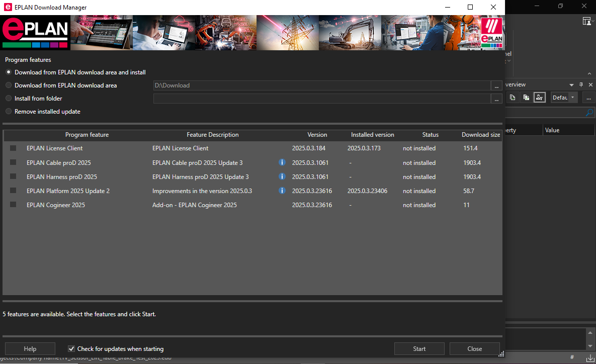Click the Version column header
The height and width of the screenshot is (364, 596).
[317, 135]
